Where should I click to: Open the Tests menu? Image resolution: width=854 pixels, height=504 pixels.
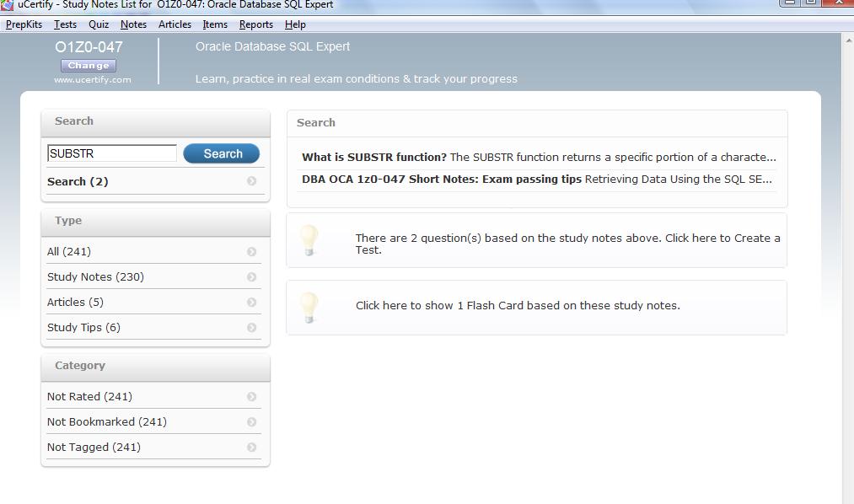point(66,24)
